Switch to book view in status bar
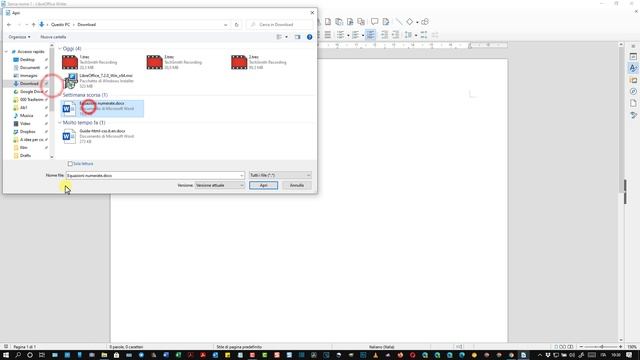 [x=571, y=347]
